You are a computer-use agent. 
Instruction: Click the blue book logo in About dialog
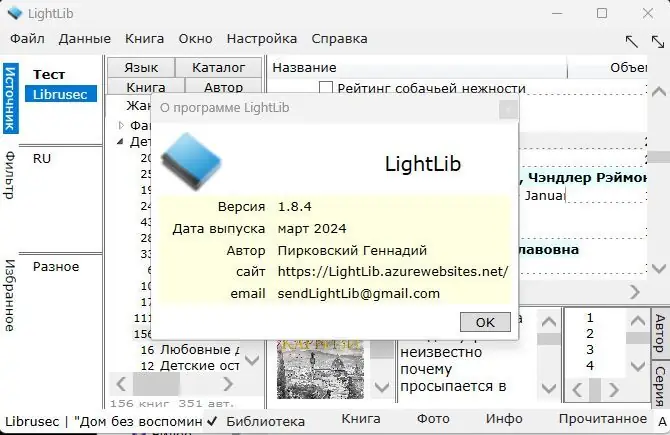point(191,161)
